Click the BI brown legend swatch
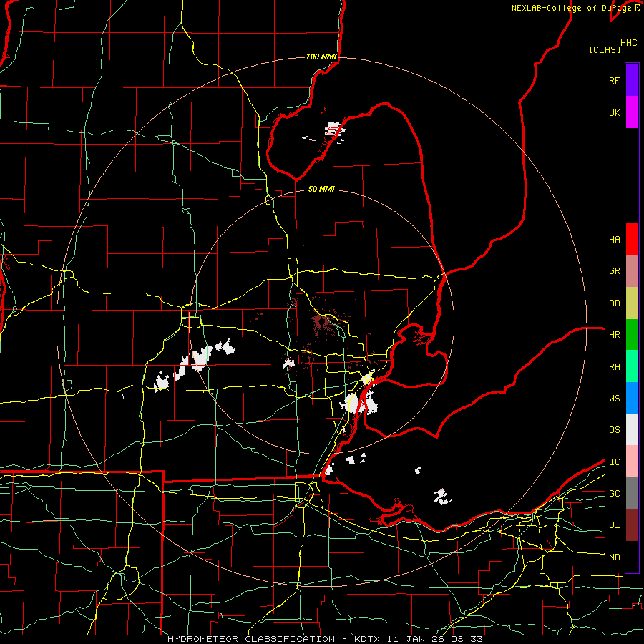The width and height of the screenshot is (644, 644). 632,525
